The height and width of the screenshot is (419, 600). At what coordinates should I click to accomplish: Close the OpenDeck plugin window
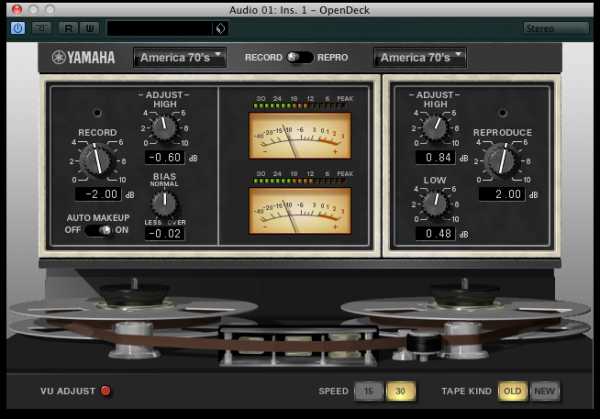click(17, 9)
